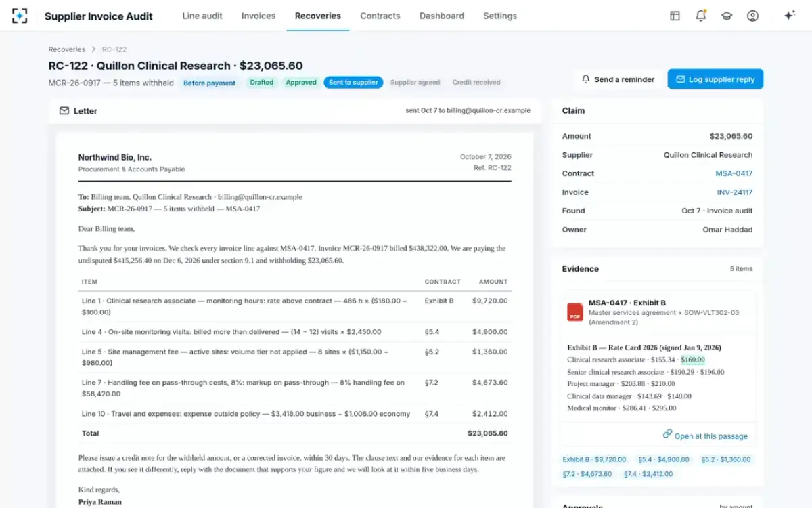Click the Total $23,065.60 amount in letter
This screenshot has width=812, height=508.
point(488,433)
